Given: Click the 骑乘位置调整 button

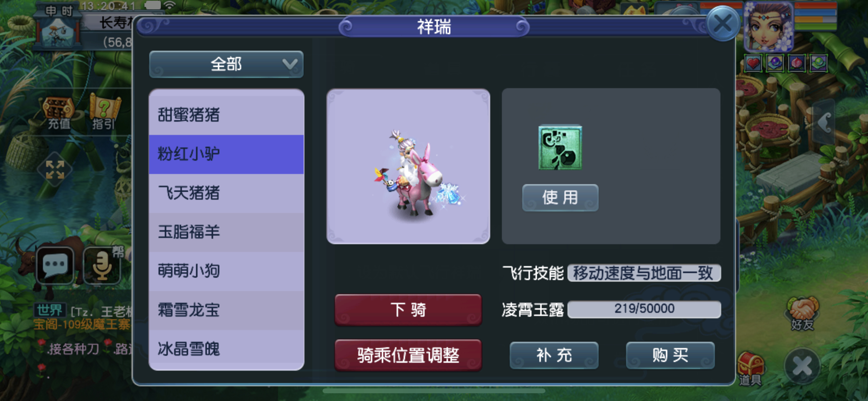Looking at the screenshot, I should click(408, 355).
